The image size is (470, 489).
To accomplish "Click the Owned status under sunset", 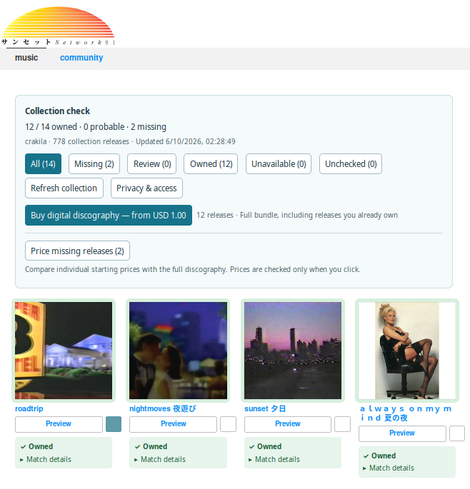I will point(265,446).
